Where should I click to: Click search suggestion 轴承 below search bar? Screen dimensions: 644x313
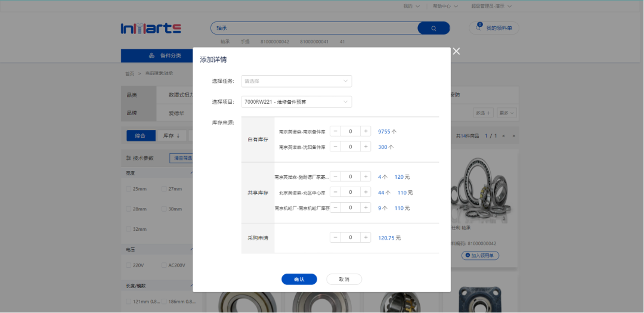click(x=225, y=42)
